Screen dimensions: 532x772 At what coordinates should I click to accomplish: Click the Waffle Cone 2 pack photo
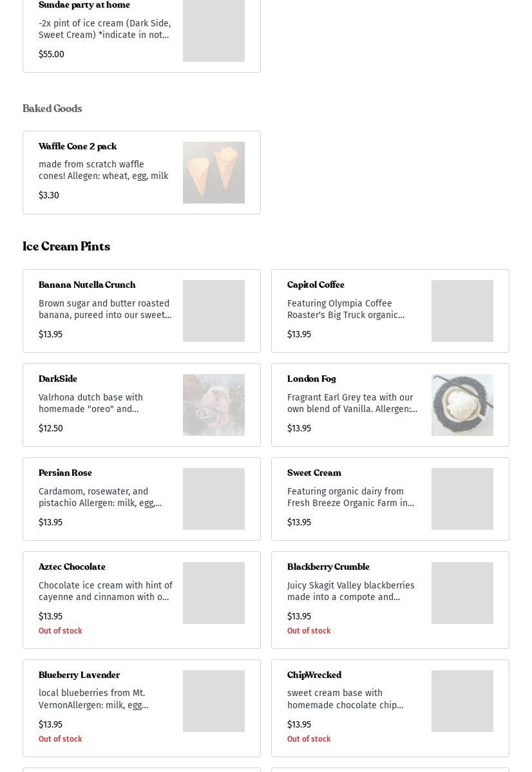pos(213,173)
